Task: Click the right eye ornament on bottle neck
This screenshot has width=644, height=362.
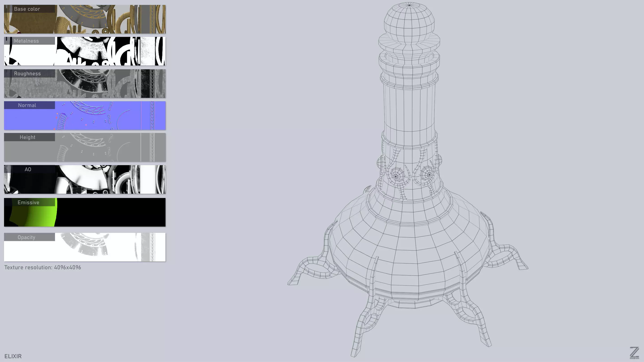Action: (428, 174)
